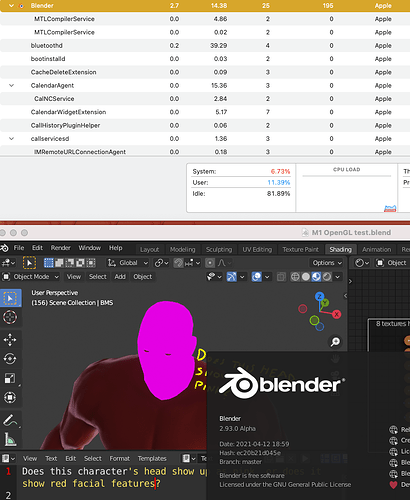
Task: Select the Annotate pencil tool
Action: pyautogui.click(x=10, y=421)
